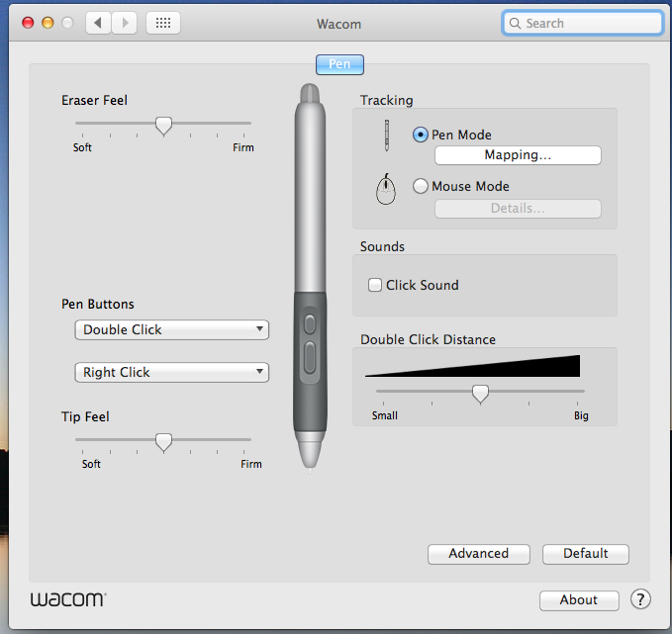Click the lower side button on pen image
The image size is (672, 634).
tap(310, 358)
